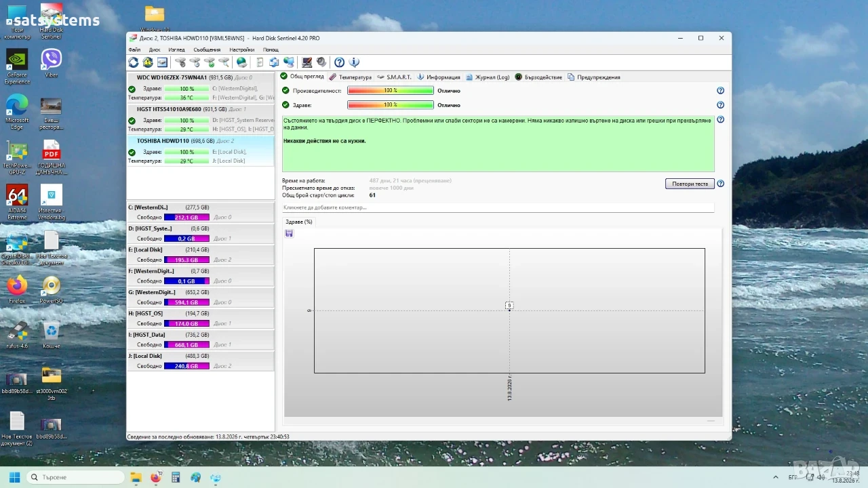
Task: Click the Здраве 100% bar in overview
Action: tap(391, 105)
